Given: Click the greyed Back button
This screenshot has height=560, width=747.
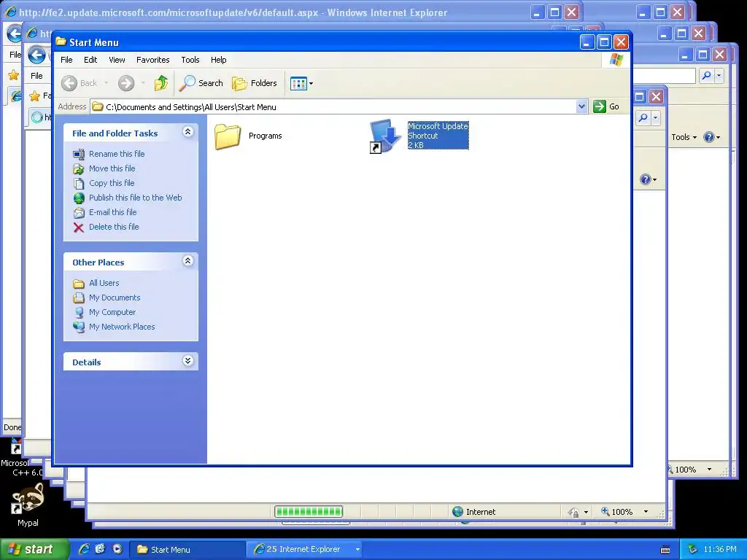Looking at the screenshot, I should tap(80, 83).
